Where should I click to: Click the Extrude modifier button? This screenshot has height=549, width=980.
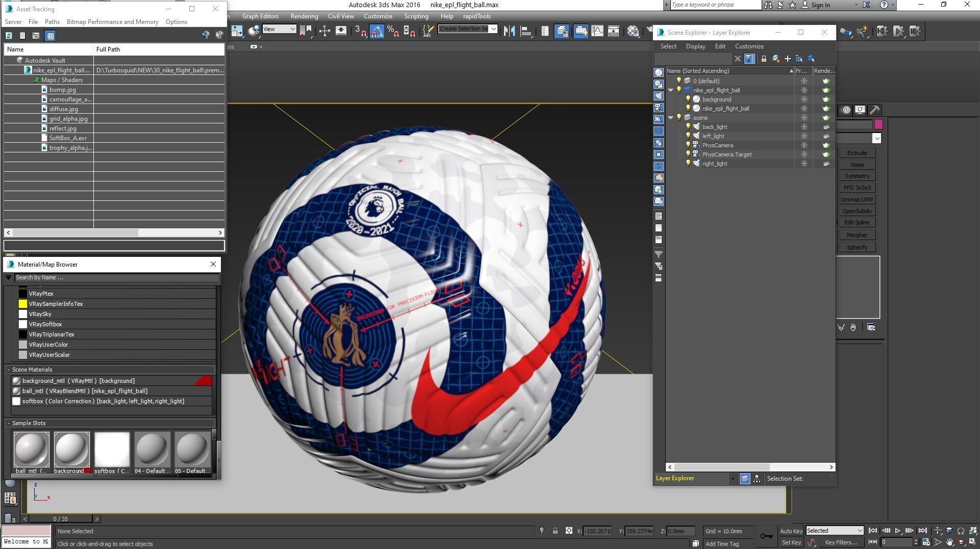(x=857, y=153)
